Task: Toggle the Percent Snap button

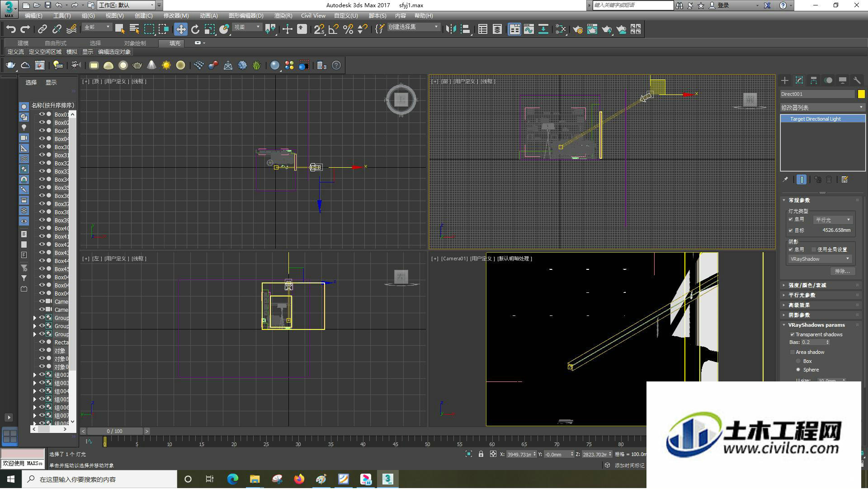Action: coord(348,29)
